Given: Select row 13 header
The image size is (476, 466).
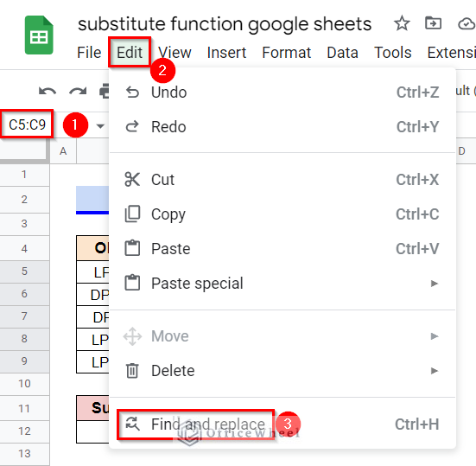Looking at the screenshot, I should tap(24, 454).
